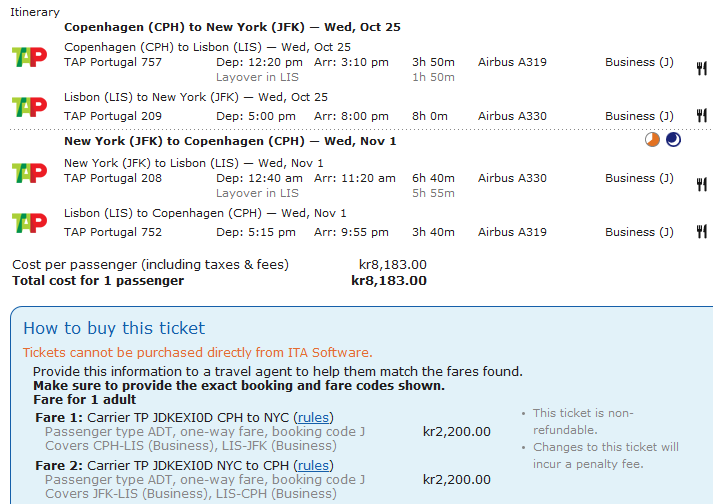Screen dimensions: 713x504
Task: Click meal icon for TAP Portugal 752
Action: [702, 232]
